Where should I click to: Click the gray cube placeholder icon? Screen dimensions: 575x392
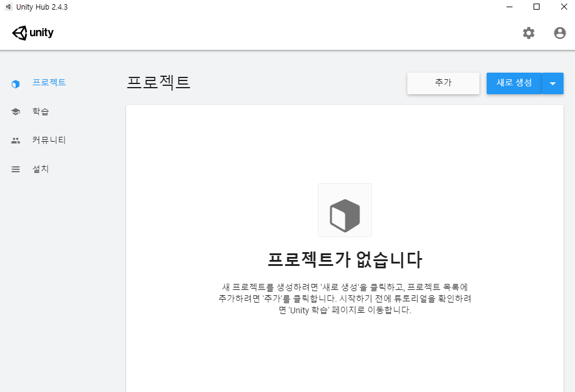coord(345,216)
